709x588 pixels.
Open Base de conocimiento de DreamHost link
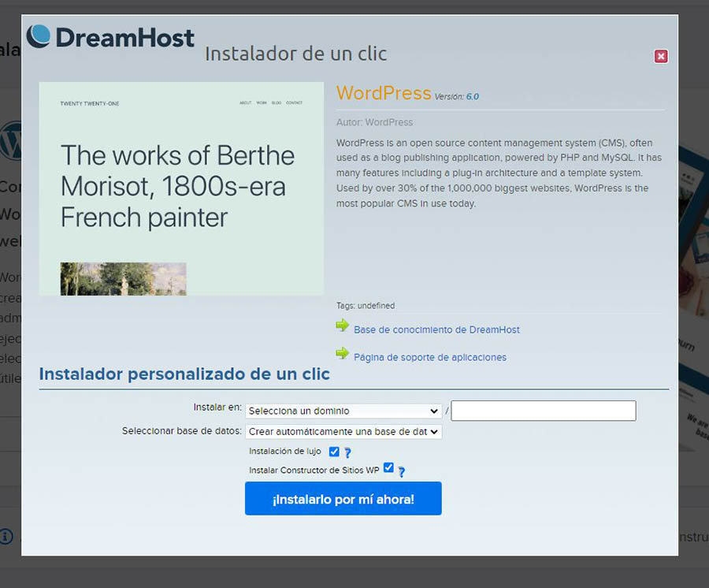(x=436, y=329)
